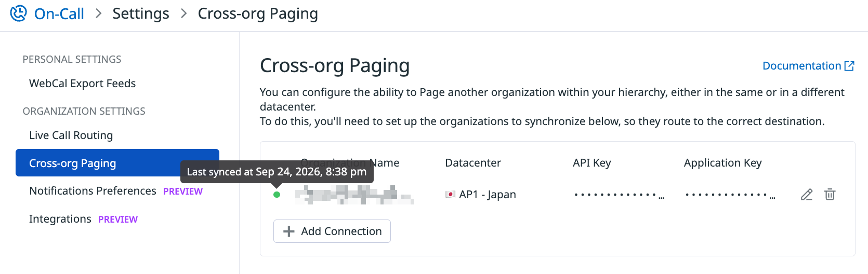This screenshot has width=868, height=274.
Task: Click the PERSONAL SETTINGS section label
Action: pos(72,59)
